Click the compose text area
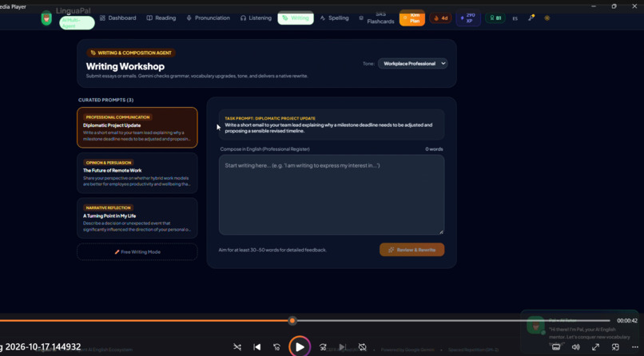 coord(332,195)
